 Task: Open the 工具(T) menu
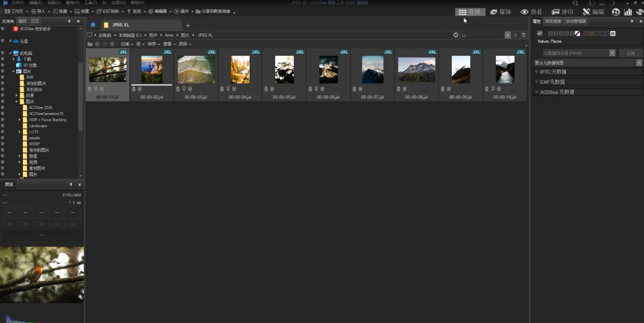tap(90, 3)
